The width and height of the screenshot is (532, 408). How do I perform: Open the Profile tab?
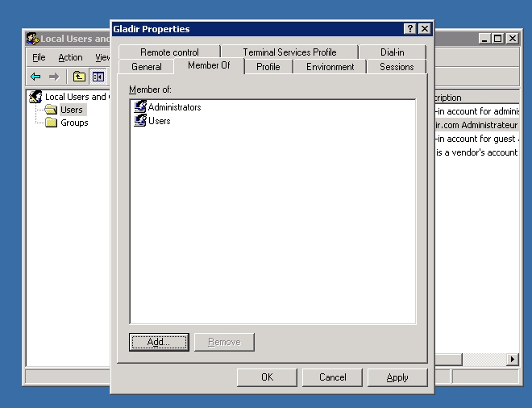(x=268, y=67)
